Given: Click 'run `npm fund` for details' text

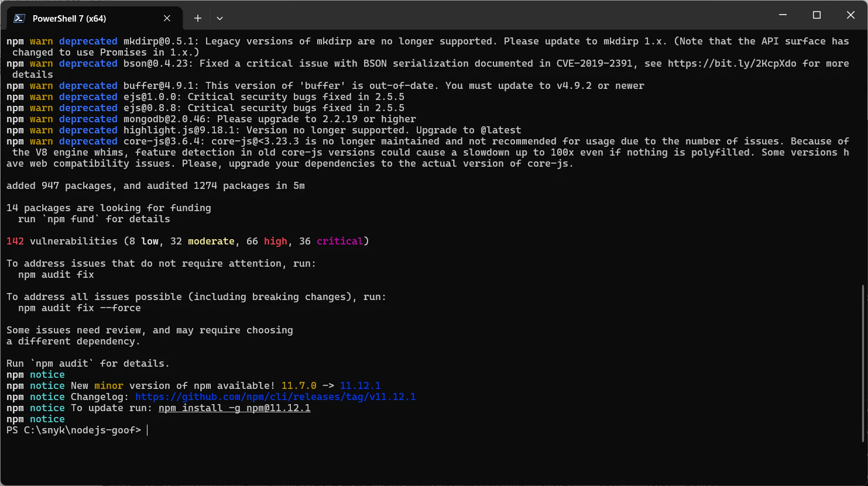Looking at the screenshot, I should (94, 219).
